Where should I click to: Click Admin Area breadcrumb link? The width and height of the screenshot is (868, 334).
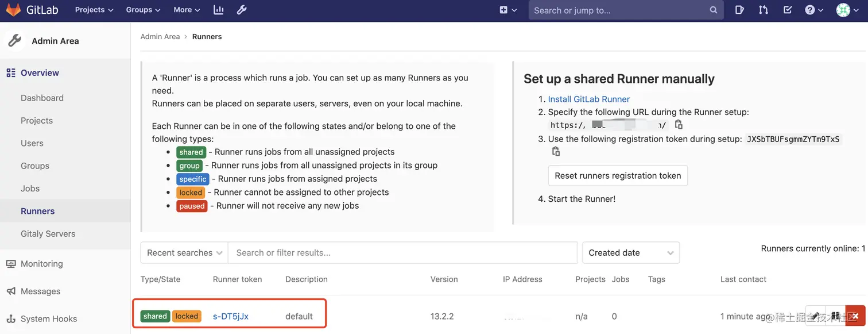coord(160,36)
